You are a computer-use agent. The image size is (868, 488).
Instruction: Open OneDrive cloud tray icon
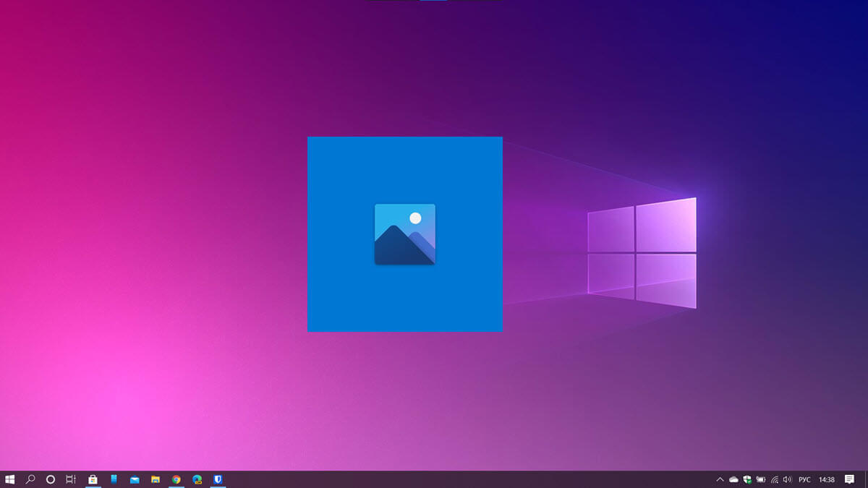click(x=734, y=479)
